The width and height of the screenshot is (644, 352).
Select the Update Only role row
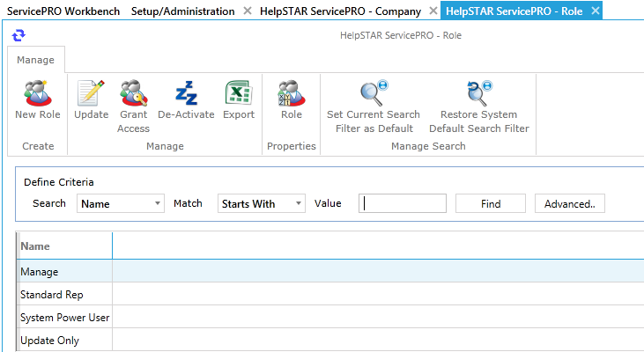pyautogui.click(x=330, y=340)
